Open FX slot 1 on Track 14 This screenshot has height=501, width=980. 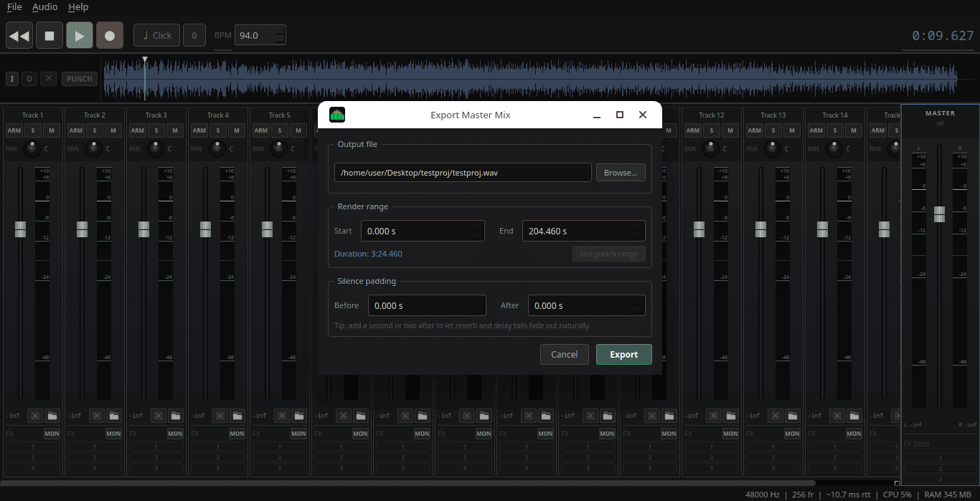point(834,446)
